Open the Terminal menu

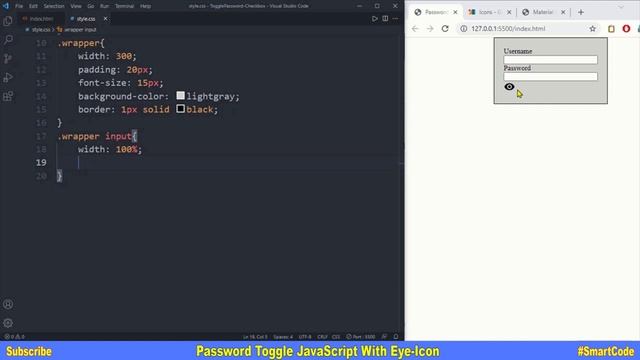tap(124, 6)
